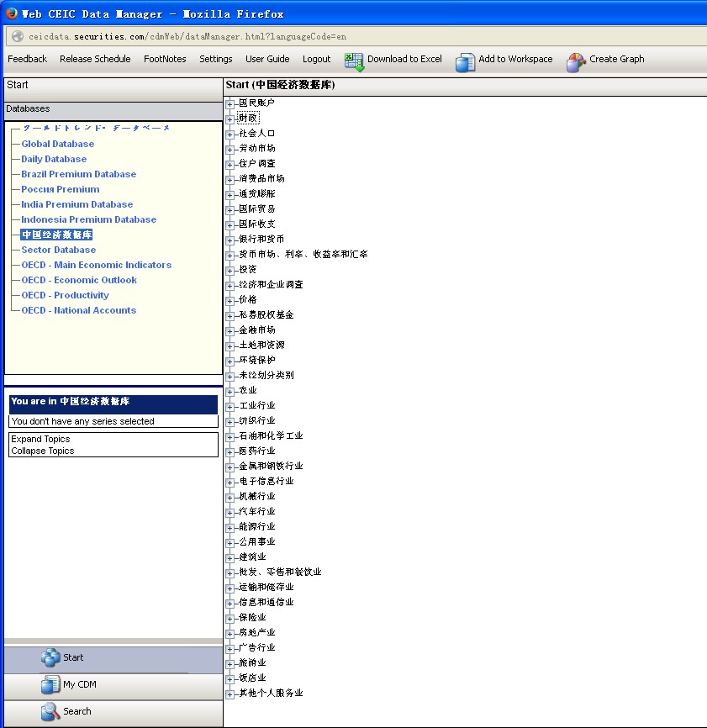Click Logout in the top menu
Viewport: 707px width, 728px height.
click(x=317, y=59)
